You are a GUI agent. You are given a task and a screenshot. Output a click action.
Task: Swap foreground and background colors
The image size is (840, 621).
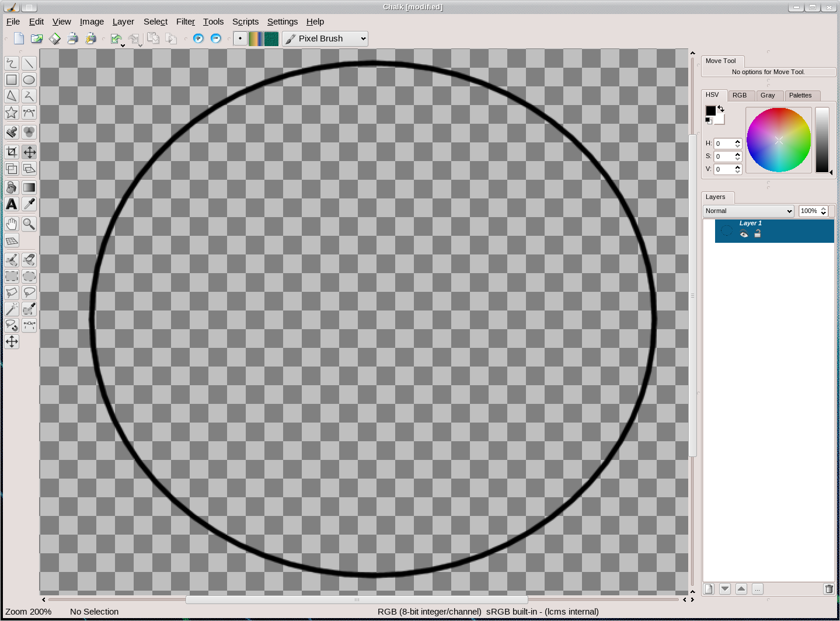722,109
